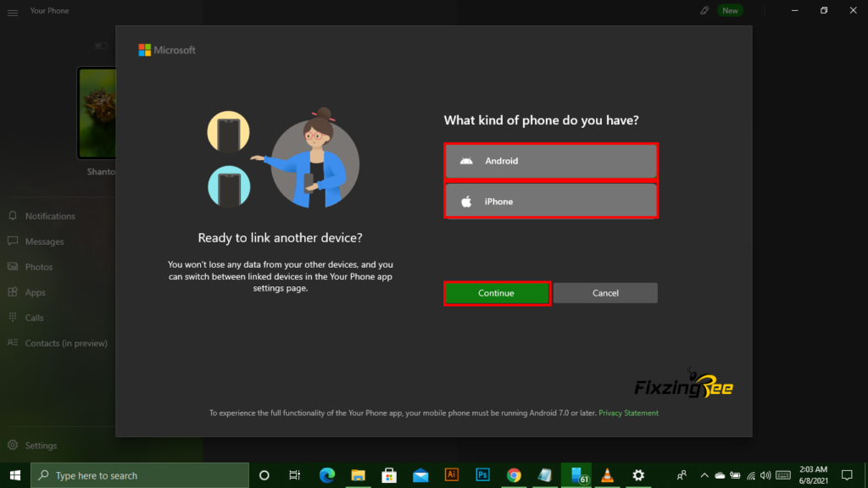This screenshot has width=868, height=488.
Task: Select the iPhone phone option
Action: pos(551,202)
